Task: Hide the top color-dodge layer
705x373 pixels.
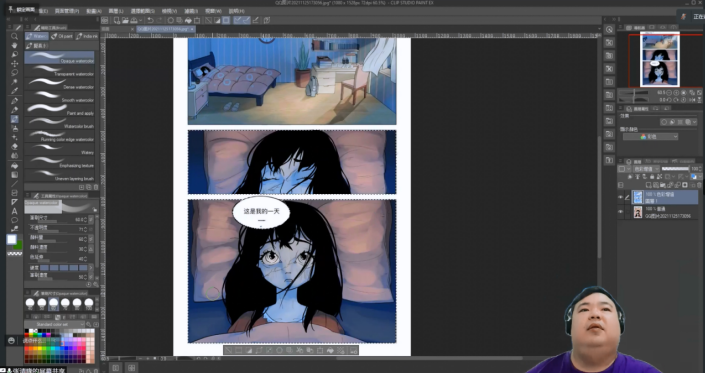Action: (x=621, y=197)
